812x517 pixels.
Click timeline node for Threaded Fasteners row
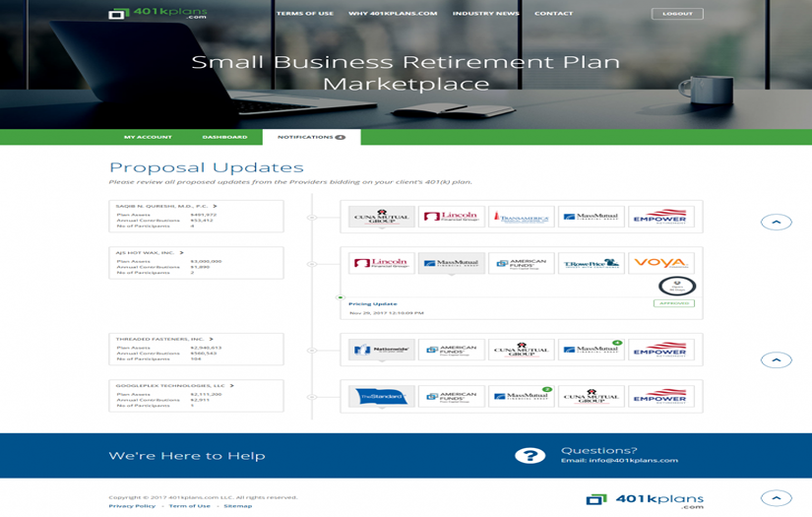pyautogui.click(x=312, y=351)
